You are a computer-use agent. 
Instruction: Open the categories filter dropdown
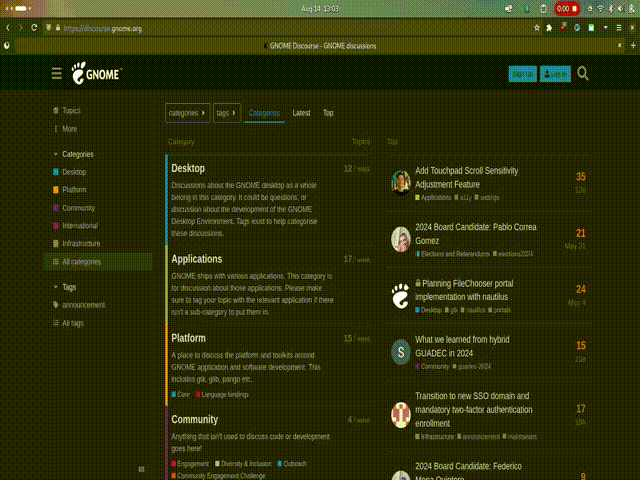click(x=187, y=113)
